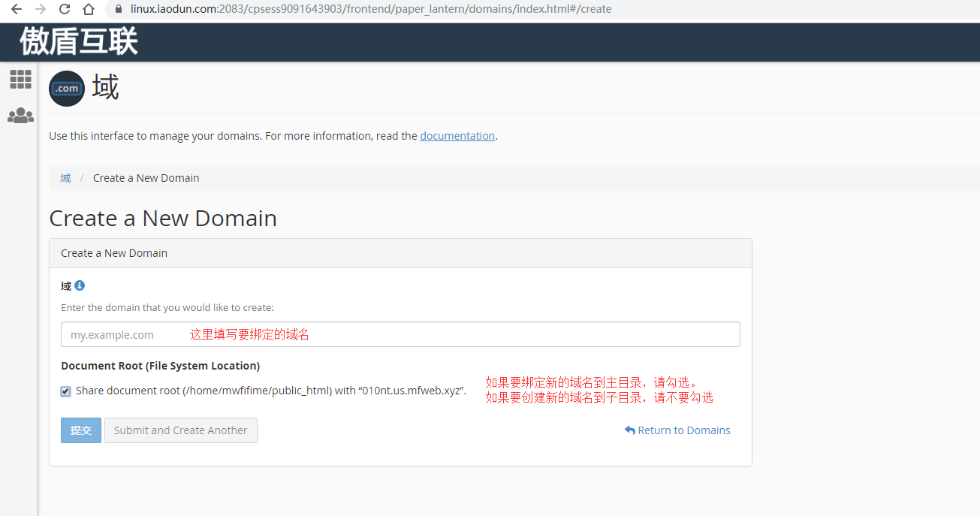Viewport: 980px width, 516px height.
Task: Click the info icon beside 域 label
Action: [80, 285]
